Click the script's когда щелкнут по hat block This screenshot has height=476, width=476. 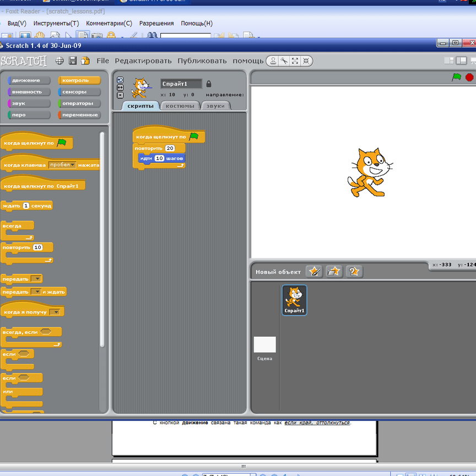pyautogui.click(x=169, y=135)
